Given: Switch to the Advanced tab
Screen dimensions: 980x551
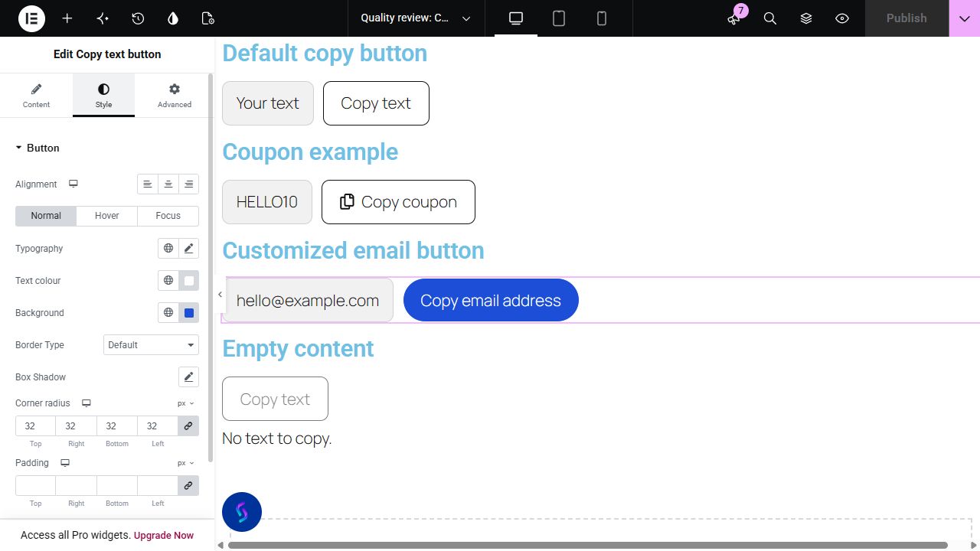Looking at the screenshot, I should tap(175, 96).
